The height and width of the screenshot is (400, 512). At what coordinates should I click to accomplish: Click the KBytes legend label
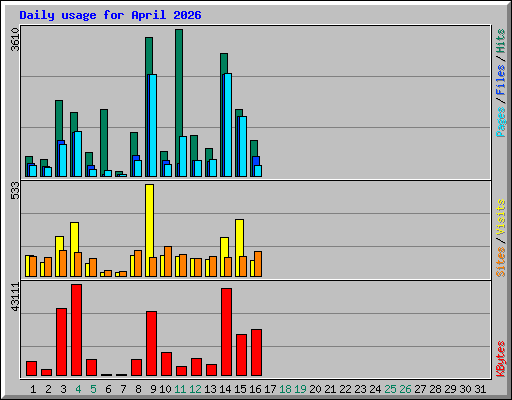[x=501, y=359]
